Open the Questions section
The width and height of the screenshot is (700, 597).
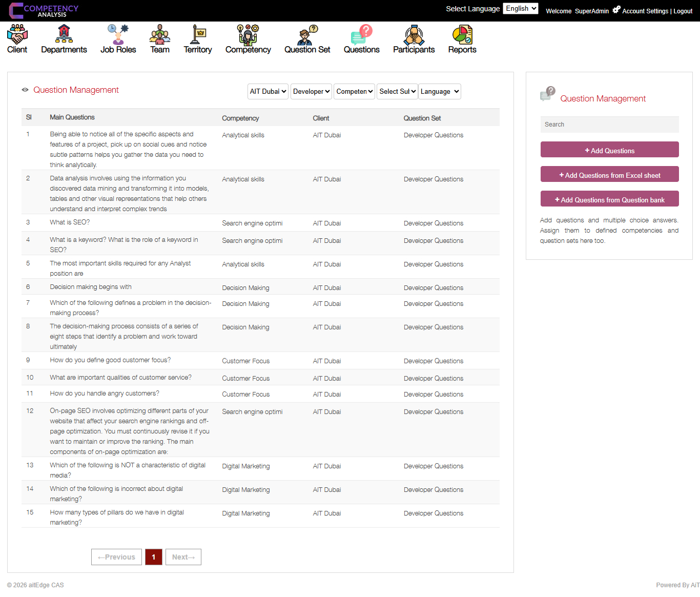point(362,38)
